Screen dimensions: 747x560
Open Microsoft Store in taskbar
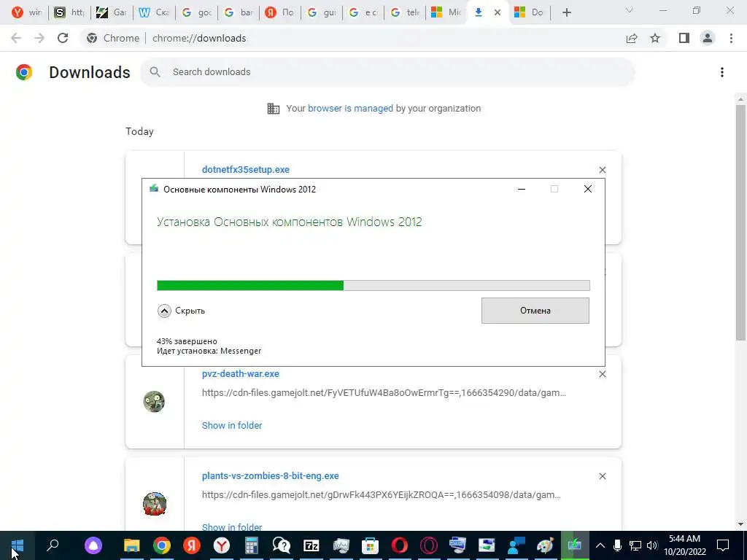[370, 545]
